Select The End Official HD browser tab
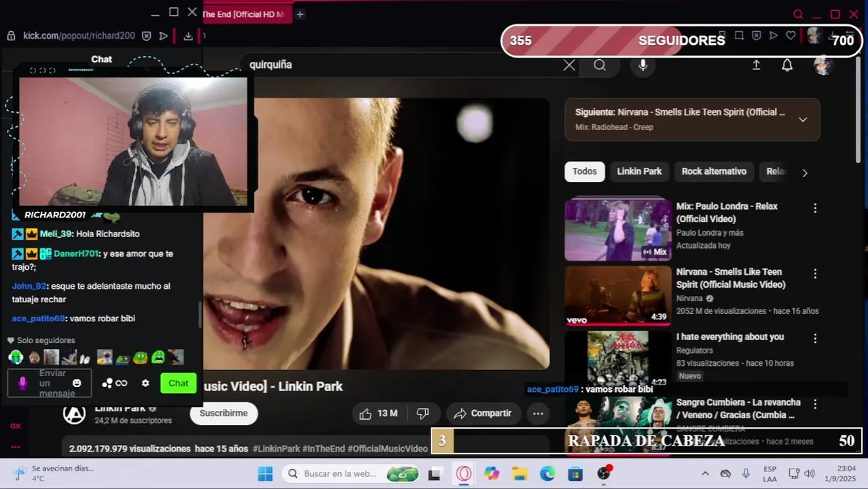Viewport: 868px width, 489px height. [x=247, y=14]
